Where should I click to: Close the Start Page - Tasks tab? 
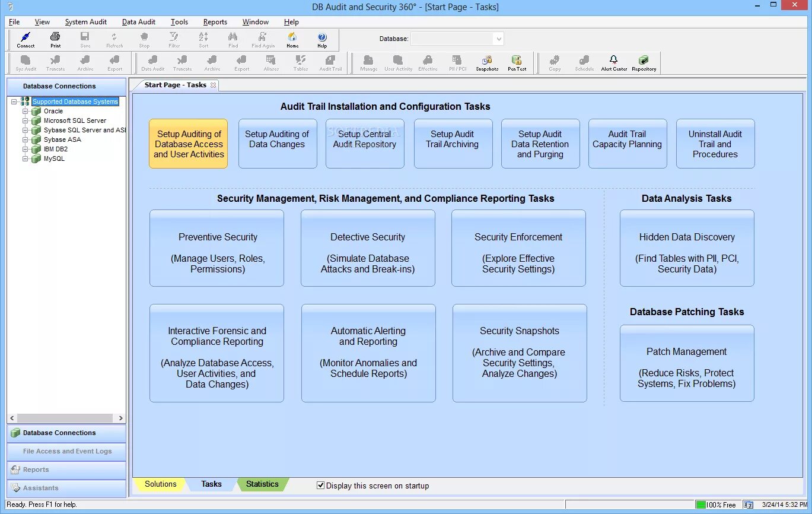click(213, 85)
